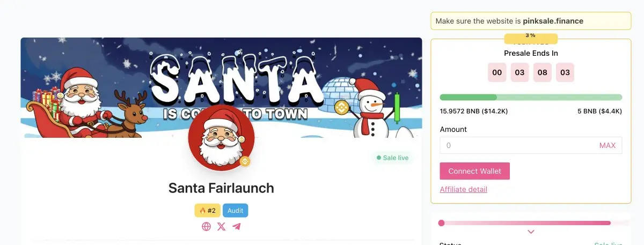
Task: Click the green Sale live status badge
Action: (392, 158)
